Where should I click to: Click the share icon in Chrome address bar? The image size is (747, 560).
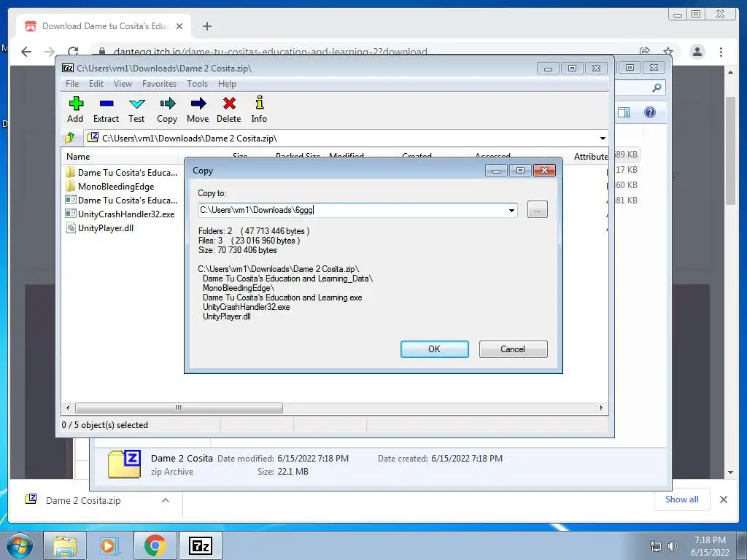coord(645,52)
